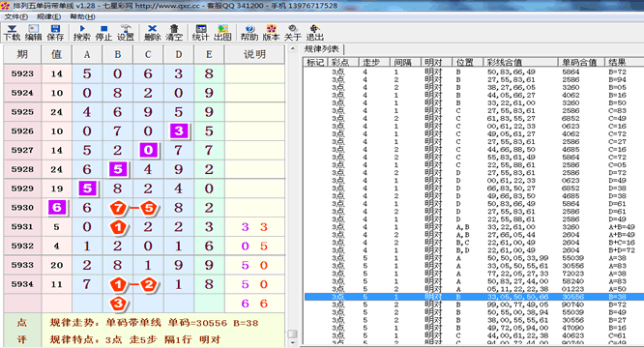Select the list row with result B=05
This screenshot has width=644, height=348.
pos(474,87)
